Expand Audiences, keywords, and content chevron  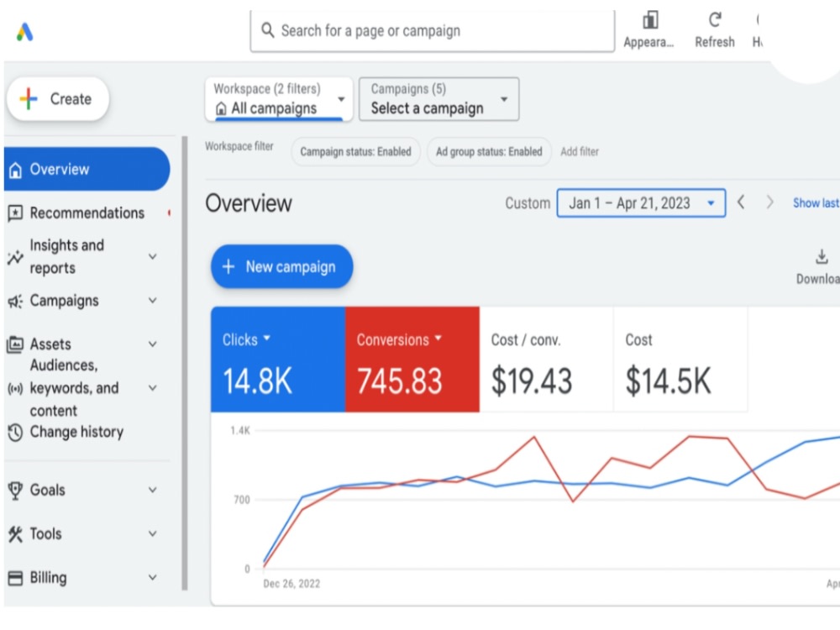click(x=153, y=388)
